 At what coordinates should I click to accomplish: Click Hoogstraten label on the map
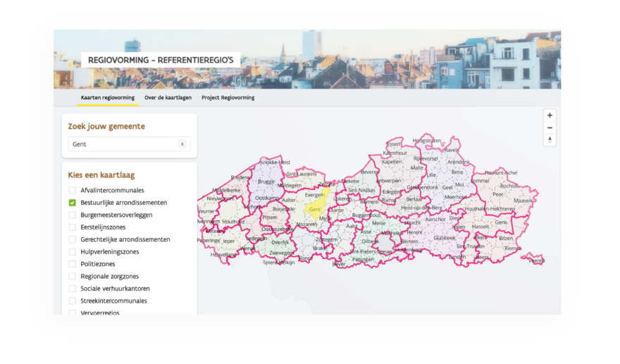[x=427, y=141]
